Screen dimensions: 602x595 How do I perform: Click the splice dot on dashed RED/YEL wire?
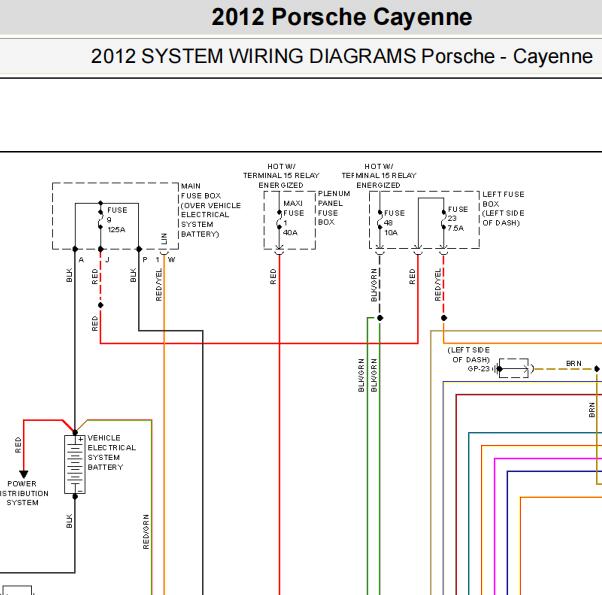(444, 318)
